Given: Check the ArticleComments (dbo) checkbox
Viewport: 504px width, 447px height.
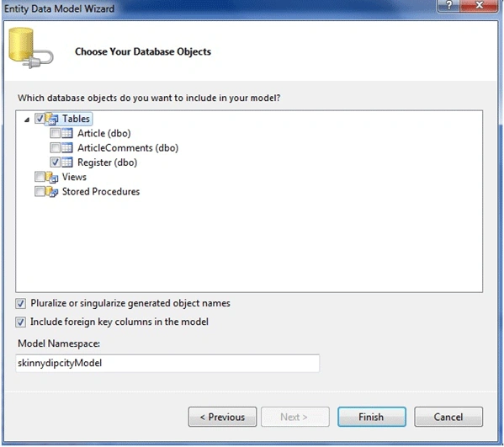Looking at the screenshot, I should point(55,147).
